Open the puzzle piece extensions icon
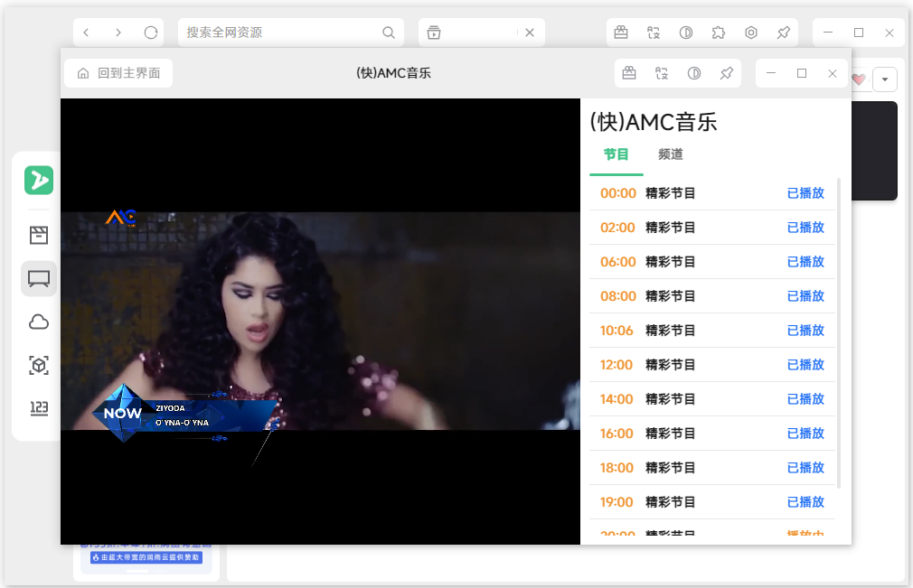Image resolution: width=913 pixels, height=588 pixels. point(719,33)
